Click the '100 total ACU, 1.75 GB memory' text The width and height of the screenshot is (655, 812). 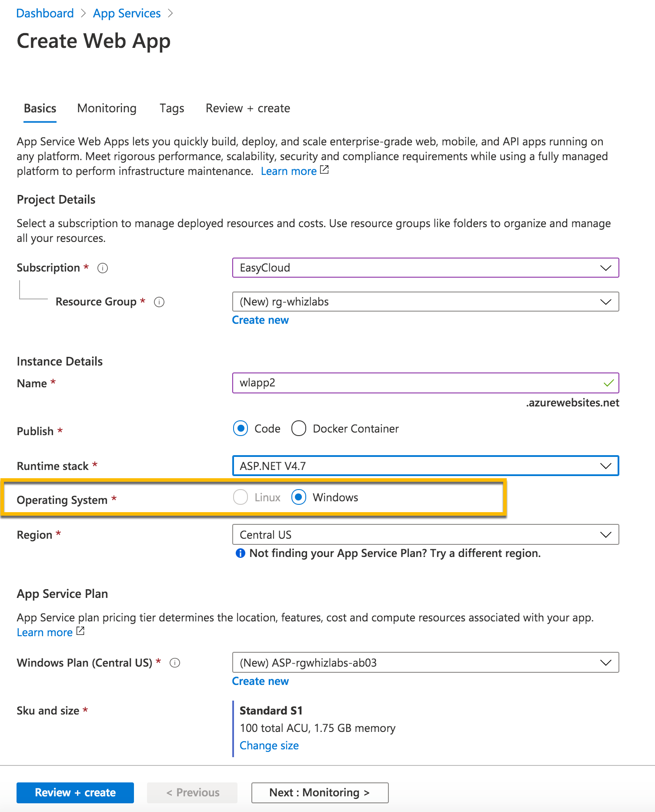pos(317,728)
